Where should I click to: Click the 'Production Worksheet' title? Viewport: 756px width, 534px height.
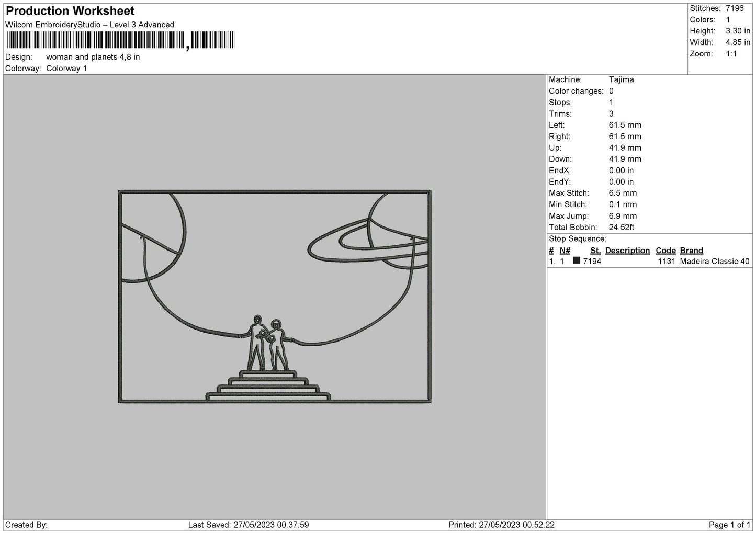point(70,11)
